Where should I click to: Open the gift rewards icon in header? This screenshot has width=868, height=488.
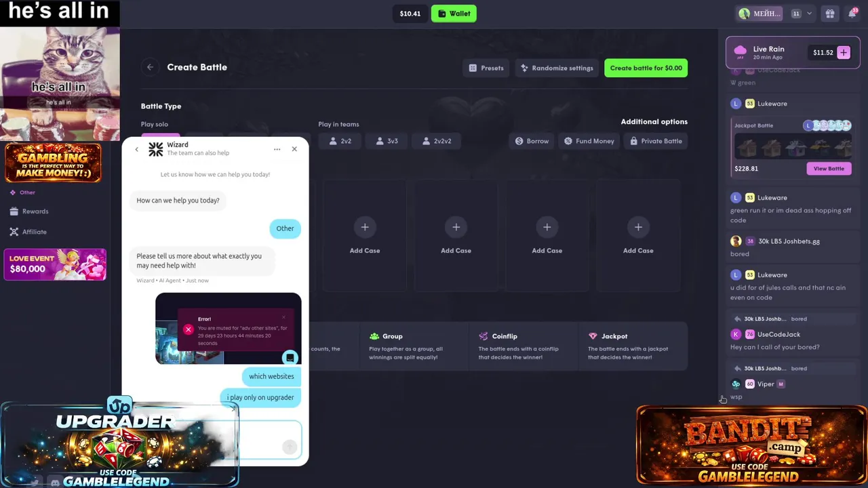click(829, 14)
